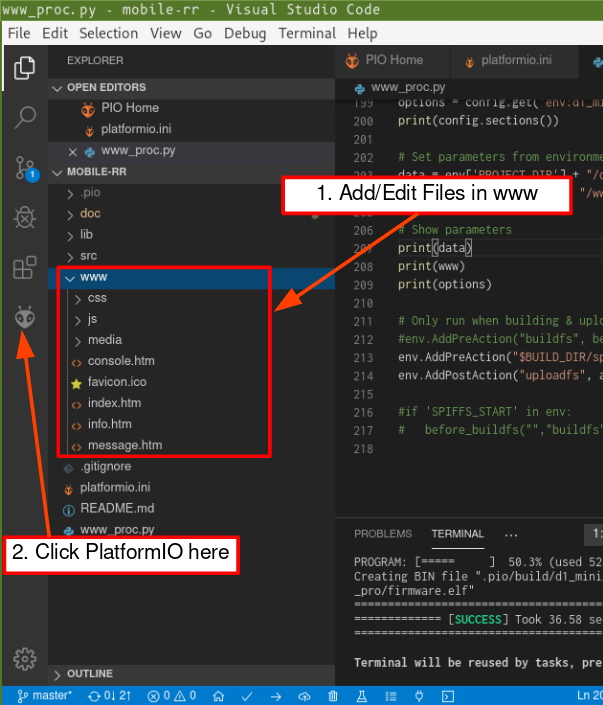Switch to the PIO Home editor tab
Screen dimensions: 603x705
[393, 60]
